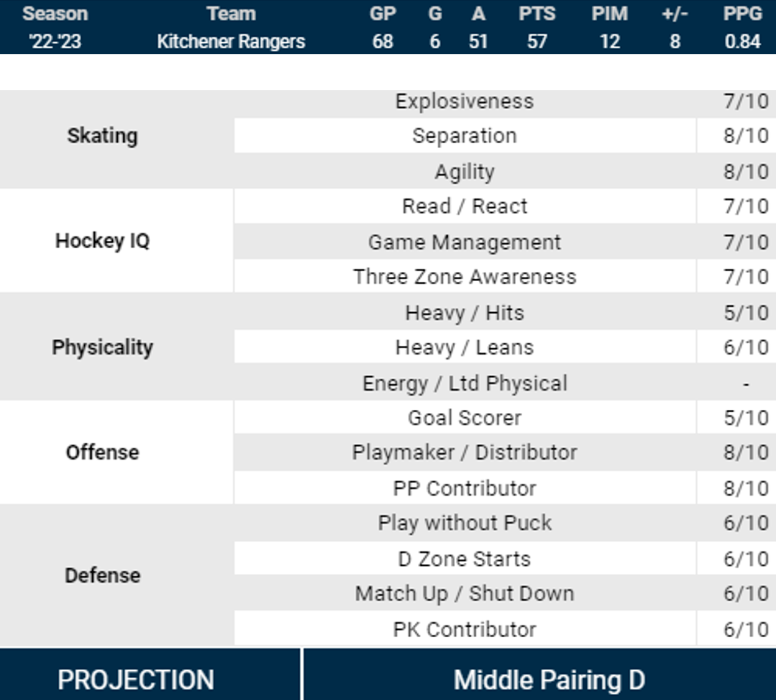Select the PP Contributor attribute
This screenshot has height=700, width=776.
464,488
